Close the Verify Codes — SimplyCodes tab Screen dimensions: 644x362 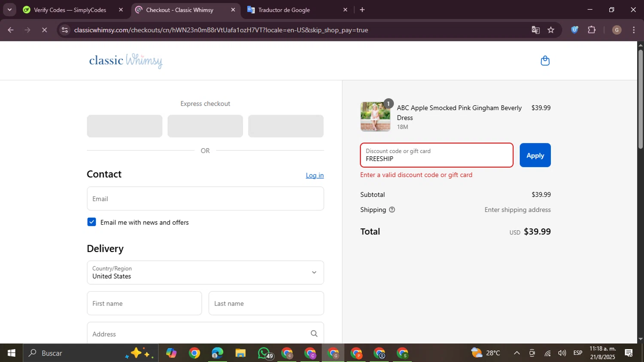tap(121, 9)
